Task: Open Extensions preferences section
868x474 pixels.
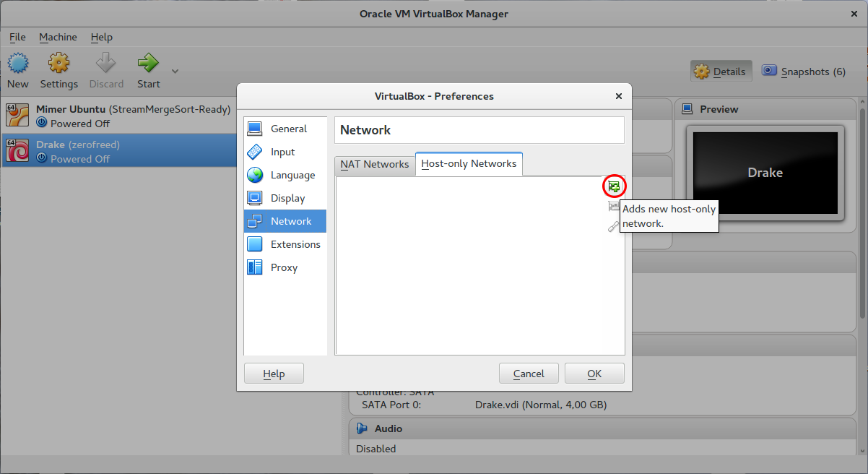Action: point(285,244)
